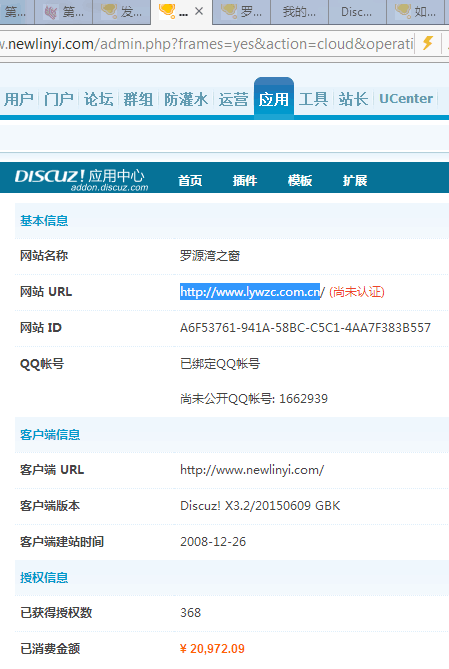Screen dimensions: 449x669
Task: Open 模板 in the app center
Action: [300, 180]
